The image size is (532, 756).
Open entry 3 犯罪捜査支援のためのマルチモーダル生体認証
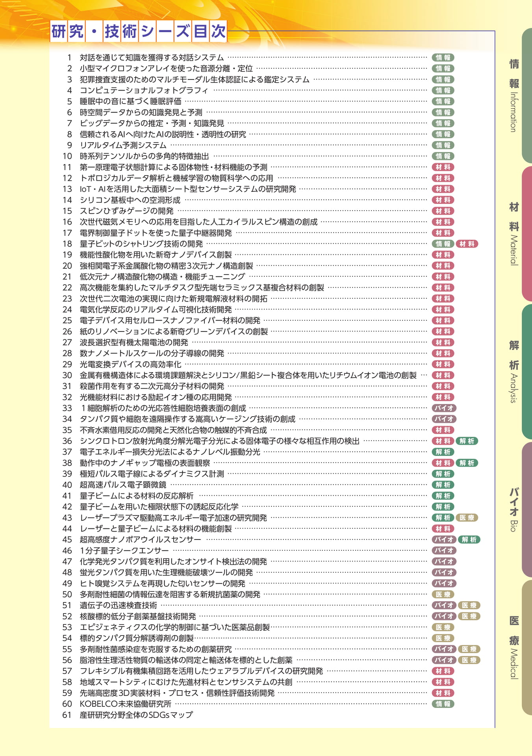point(195,80)
